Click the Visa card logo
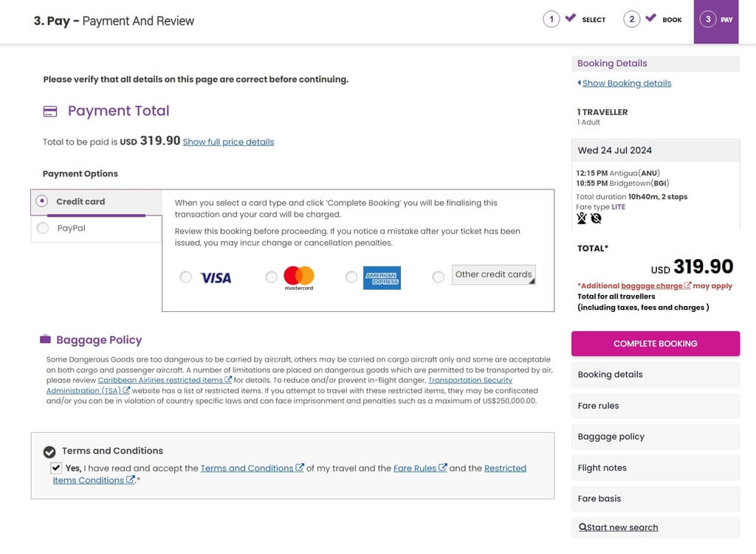The image size is (756, 554). click(216, 278)
